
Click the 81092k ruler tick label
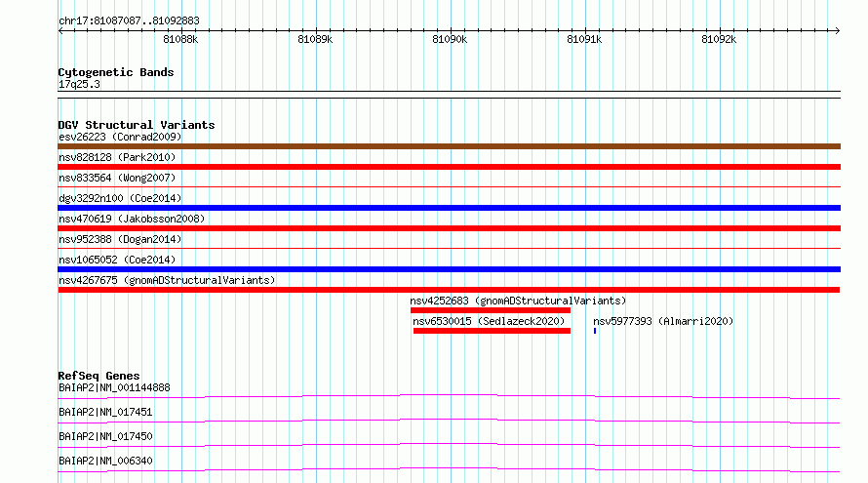pos(719,39)
